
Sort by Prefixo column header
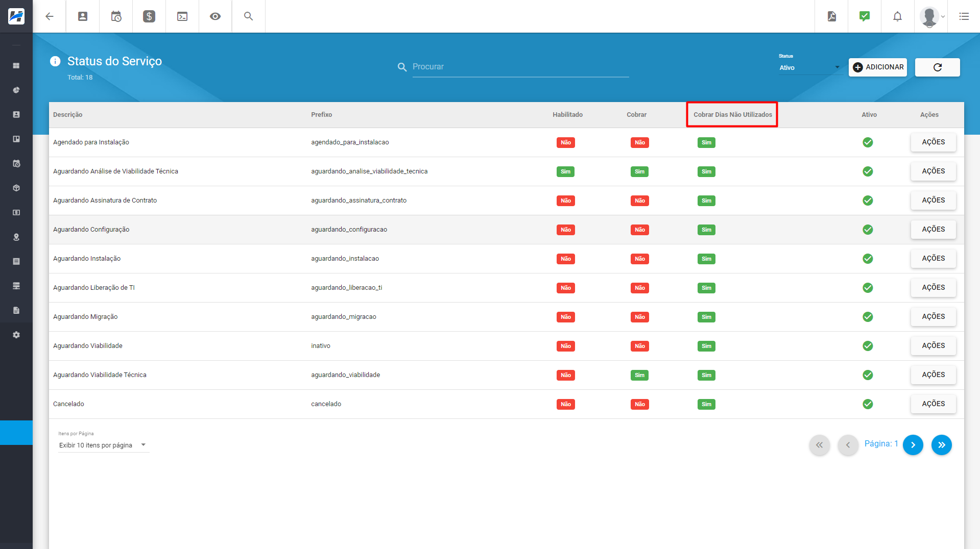[322, 115]
